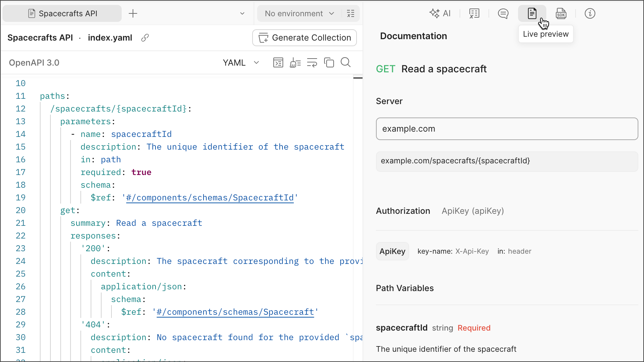The height and width of the screenshot is (362, 644).
Task: Copy the YAML definition contents
Action: [x=329, y=63]
